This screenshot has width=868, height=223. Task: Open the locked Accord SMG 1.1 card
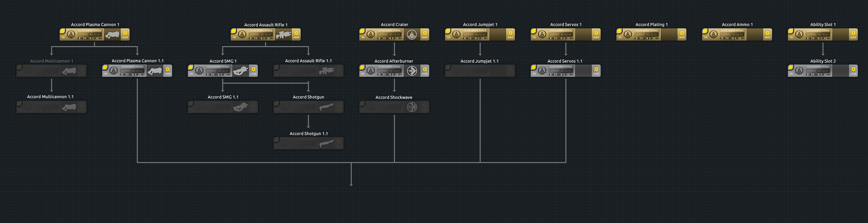223,107
